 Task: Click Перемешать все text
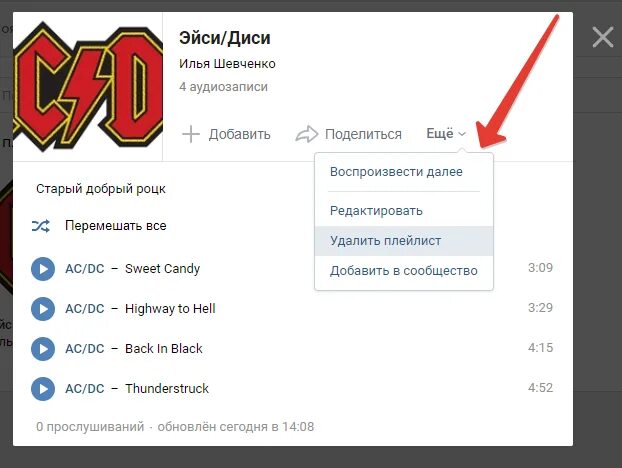coord(116,226)
